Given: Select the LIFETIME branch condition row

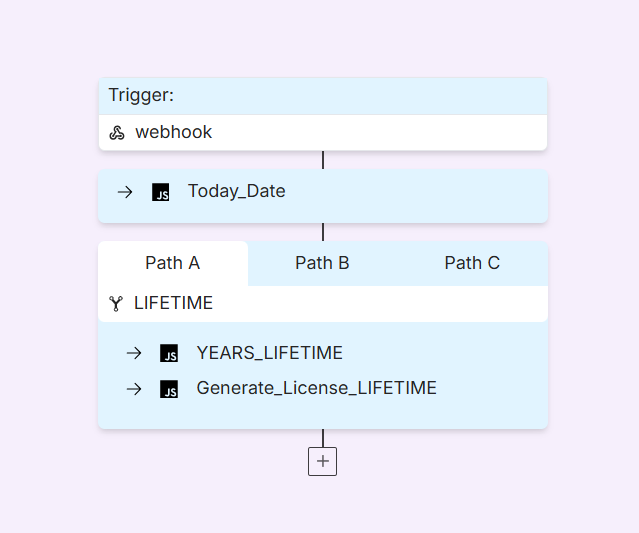Looking at the screenshot, I should click(323, 304).
